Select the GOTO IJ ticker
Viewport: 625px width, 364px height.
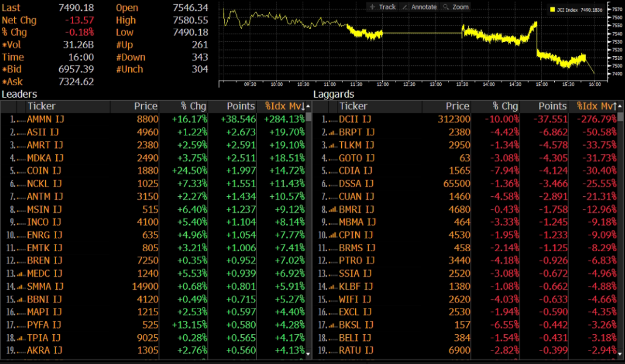356,158
